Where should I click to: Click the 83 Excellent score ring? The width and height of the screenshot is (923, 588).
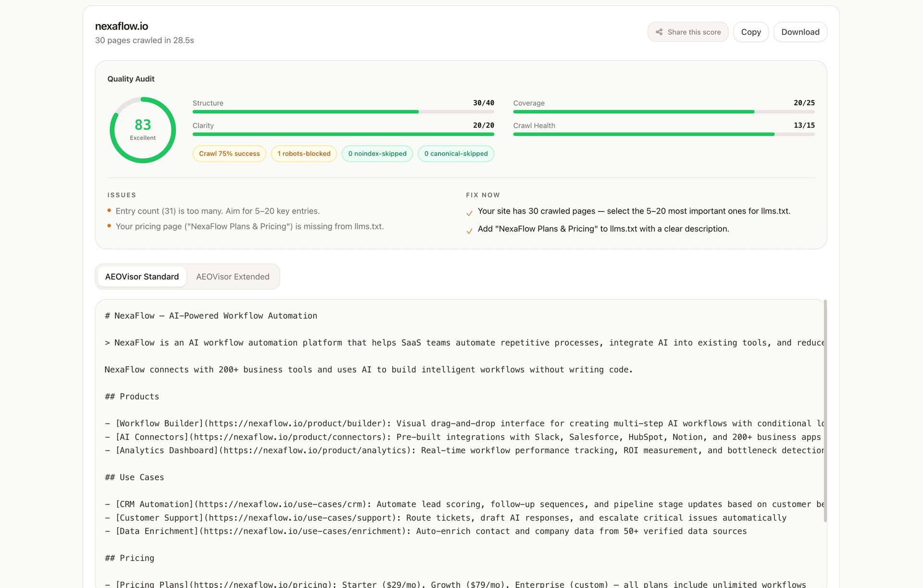(x=143, y=130)
